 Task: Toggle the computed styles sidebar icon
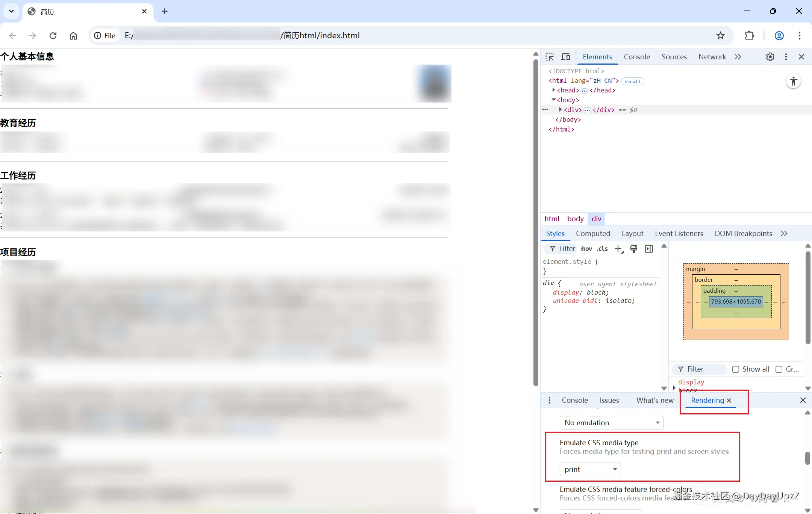click(649, 249)
